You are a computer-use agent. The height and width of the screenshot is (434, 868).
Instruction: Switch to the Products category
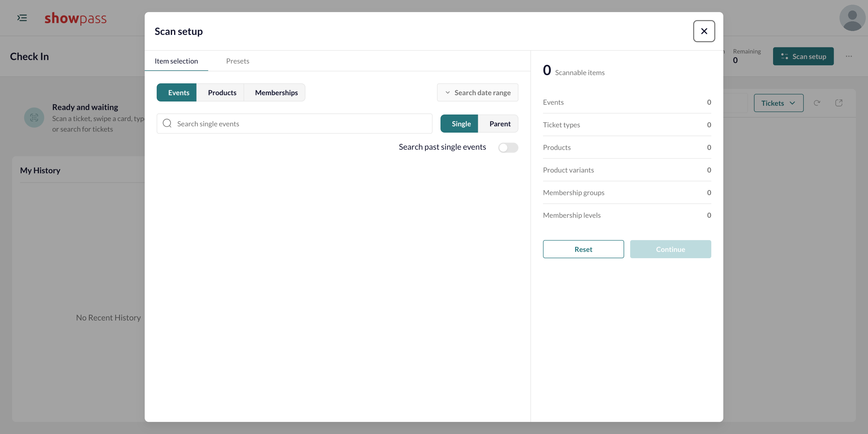[220, 92]
